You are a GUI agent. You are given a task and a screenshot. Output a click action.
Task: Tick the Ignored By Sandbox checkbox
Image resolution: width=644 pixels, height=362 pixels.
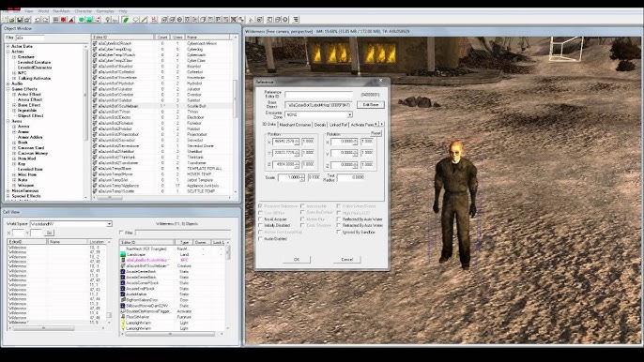pos(338,232)
